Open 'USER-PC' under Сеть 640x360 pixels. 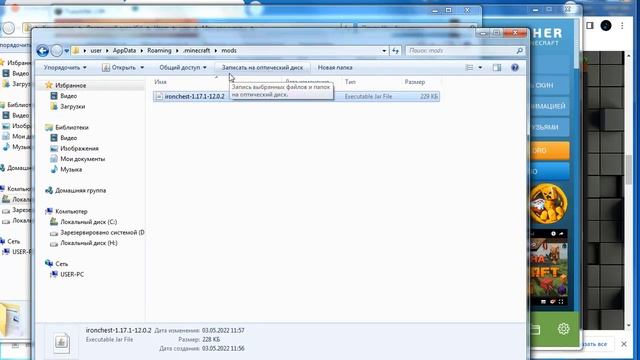[x=72, y=275]
